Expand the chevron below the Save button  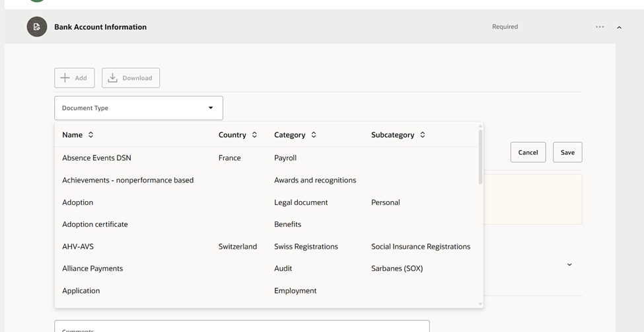(x=569, y=265)
